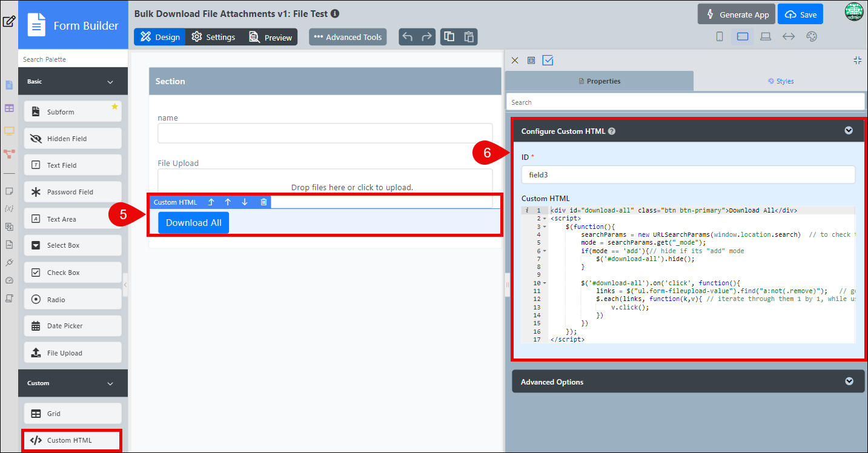The width and height of the screenshot is (868, 453).
Task: Switch to mobile phone preview icon
Action: coord(720,36)
